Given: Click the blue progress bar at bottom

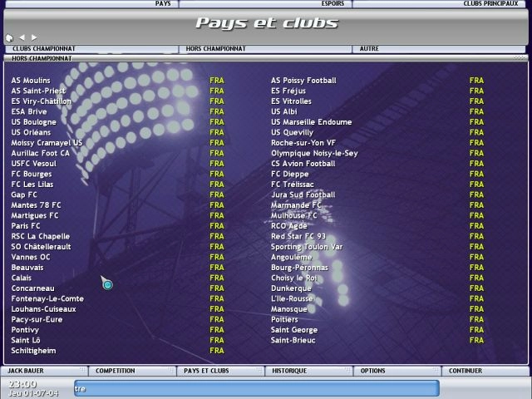Looking at the screenshot, I should coord(255,388).
